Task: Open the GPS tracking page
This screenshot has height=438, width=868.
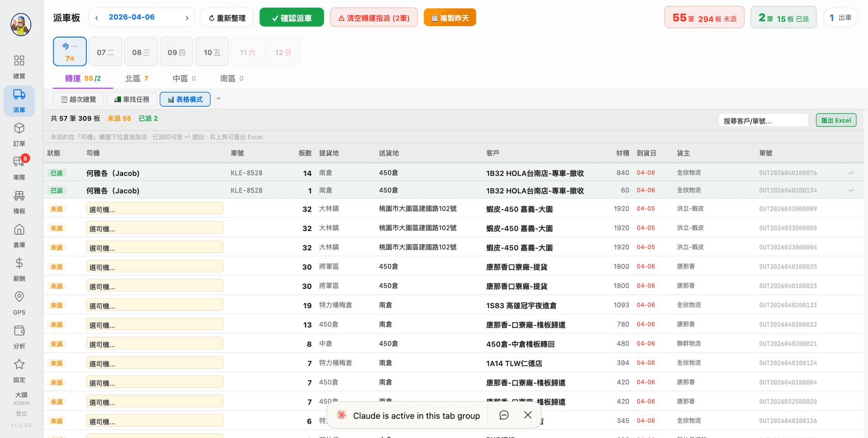Action: [19, 302]
